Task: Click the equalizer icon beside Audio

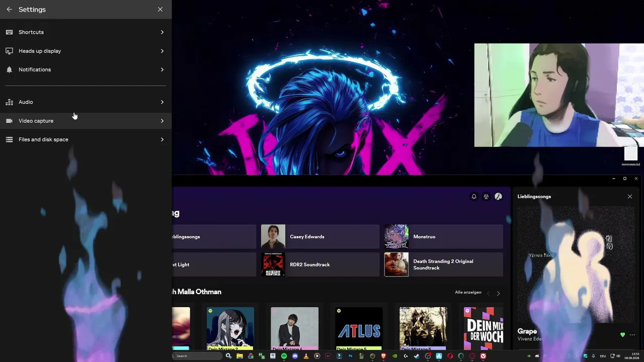Action: 9,102
